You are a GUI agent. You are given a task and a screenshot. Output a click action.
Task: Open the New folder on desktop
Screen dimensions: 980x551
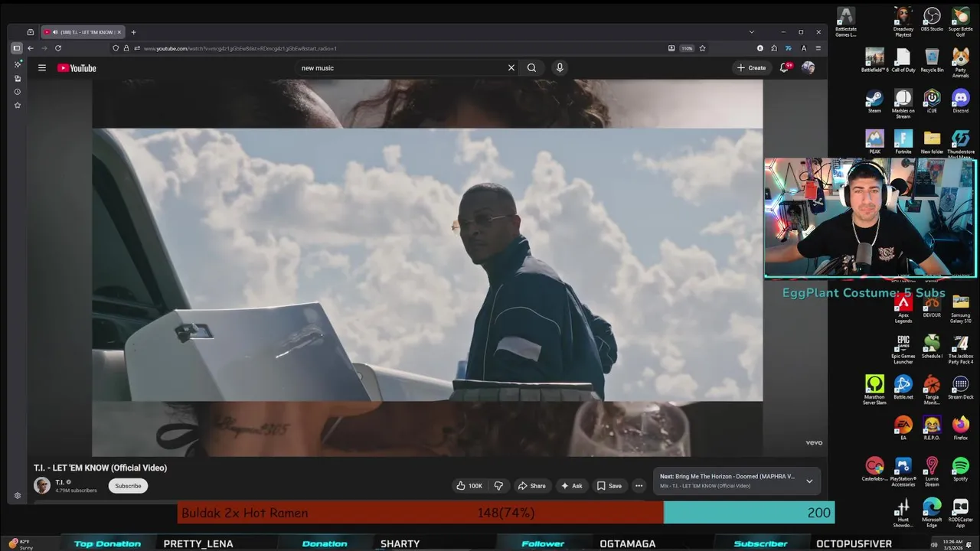(x=932, y=142)
